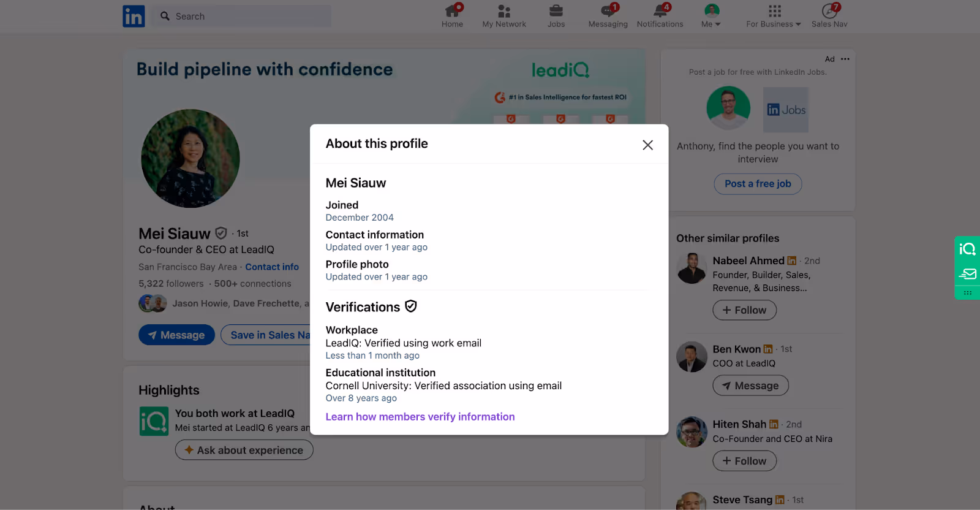Expand the Me dropdown menu
Viewport: 980px width, 510px height.
711,24
